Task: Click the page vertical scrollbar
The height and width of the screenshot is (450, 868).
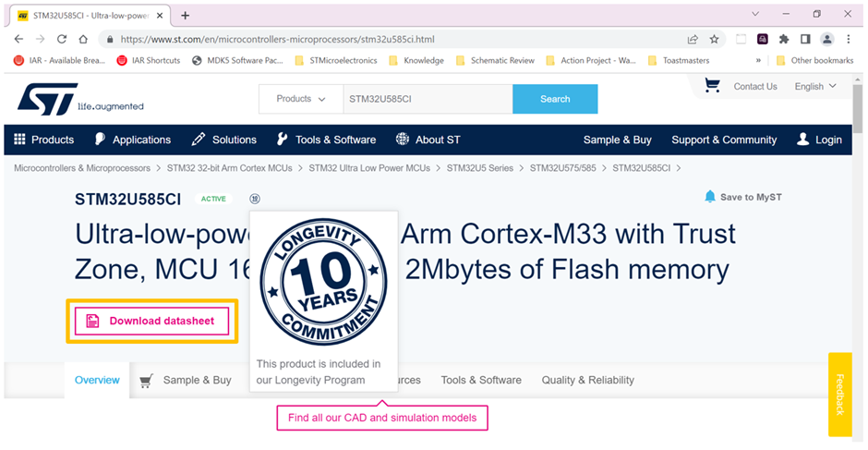Action: coord(858,109)
